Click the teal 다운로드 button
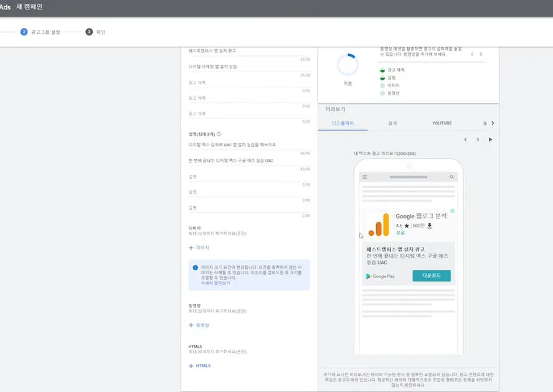Image resolution: width=553 pixels, height=392 pixels. pyautogui.click(x=432, y=276)
